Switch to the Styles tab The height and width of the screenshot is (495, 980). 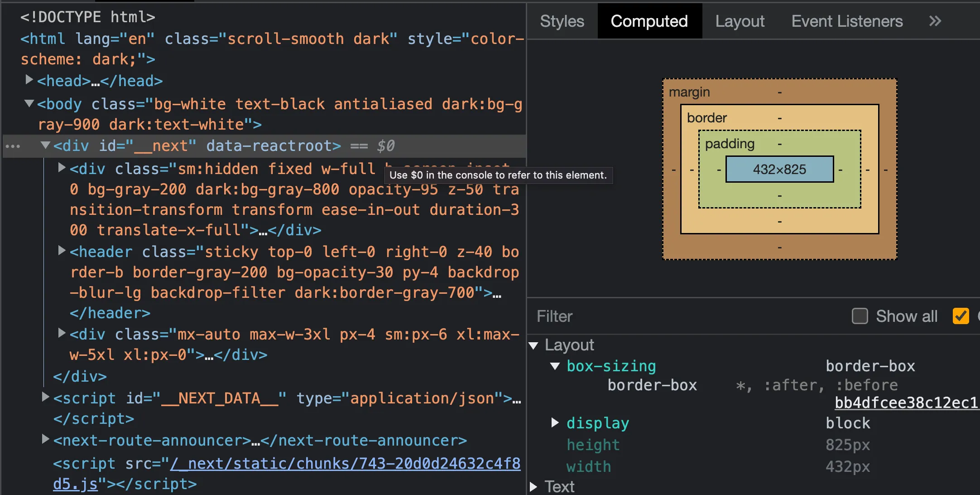562,21
